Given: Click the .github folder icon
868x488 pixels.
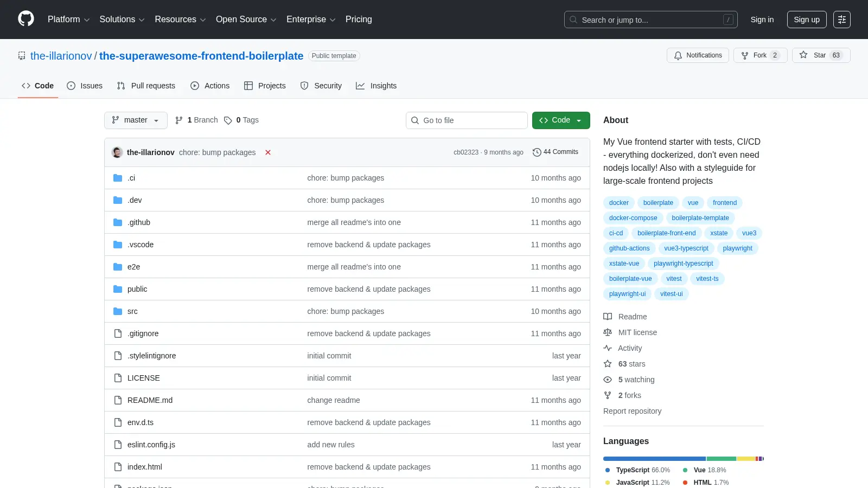Looking at the screenshot, I should [118, 222].
